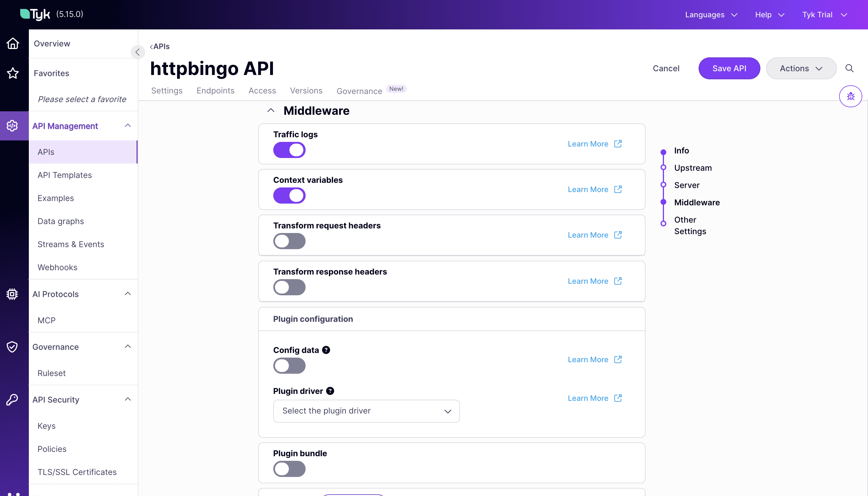Collapse the sidebar with arrow button
The height and width of the screenshot is (496, 868).
(x=138, y=52)
